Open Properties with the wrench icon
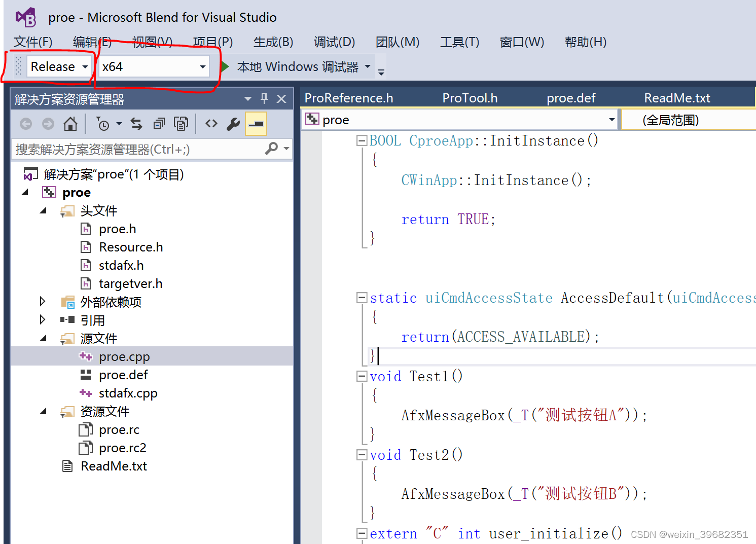 tap(233, 124)
